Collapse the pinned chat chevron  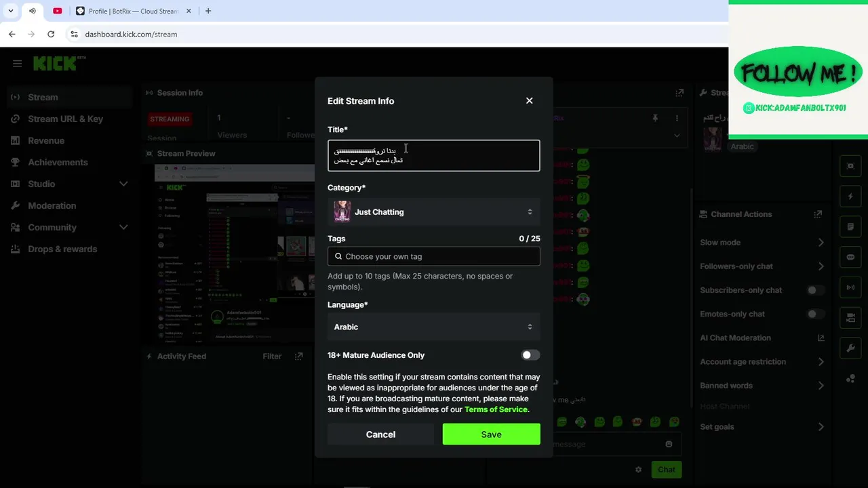[677, 136]
